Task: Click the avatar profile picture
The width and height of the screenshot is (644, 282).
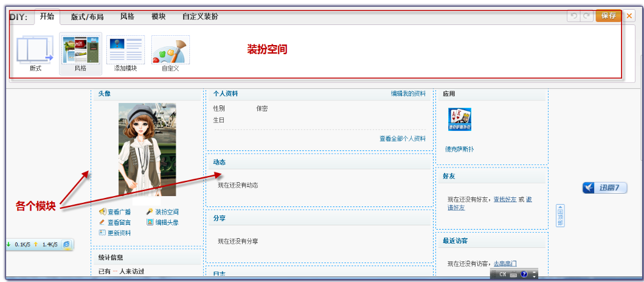Action: click(x=147, y=149)
